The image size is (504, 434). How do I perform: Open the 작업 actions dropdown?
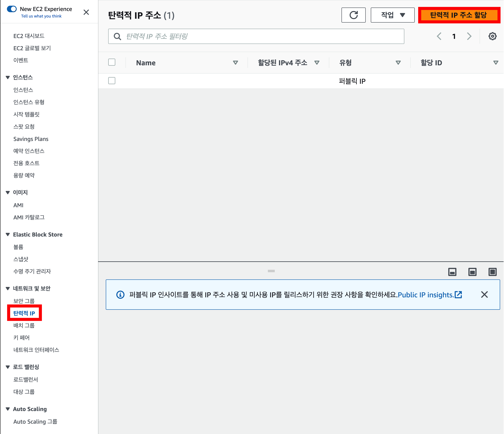point(392,15)
